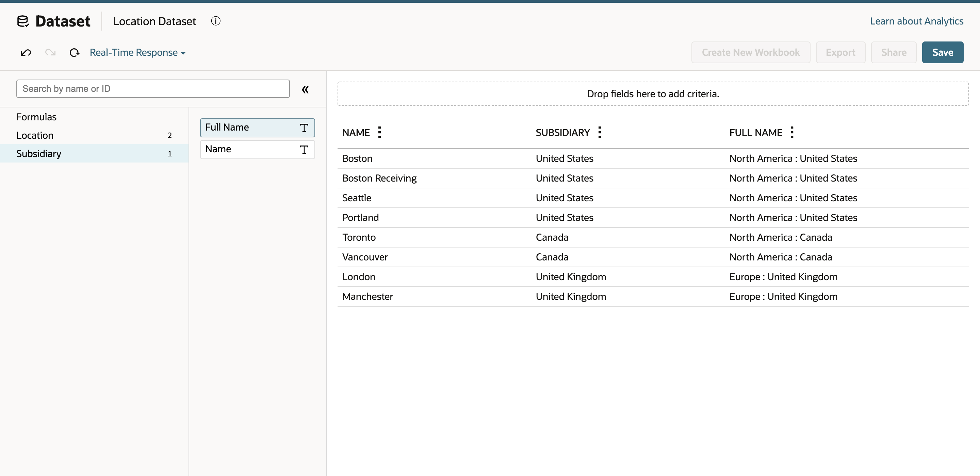Screen dimensions: 980x476
Task: Click the drop fields criteria area
Action: click(653, 94)
